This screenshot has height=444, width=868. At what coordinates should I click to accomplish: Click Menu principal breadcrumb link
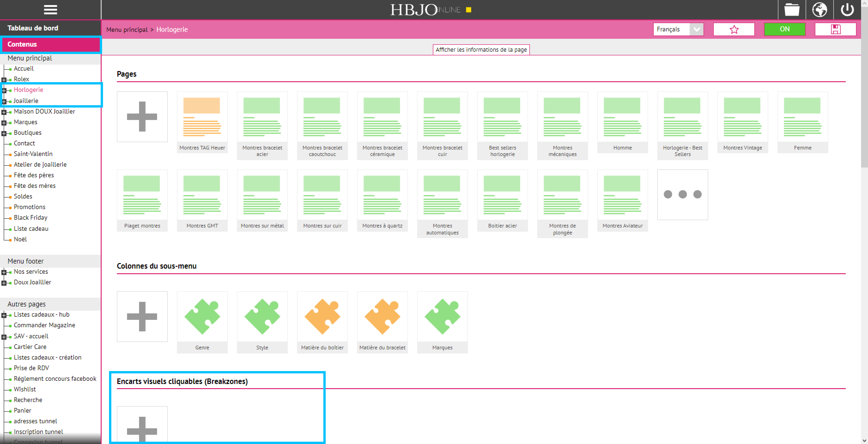click(127, 30)
